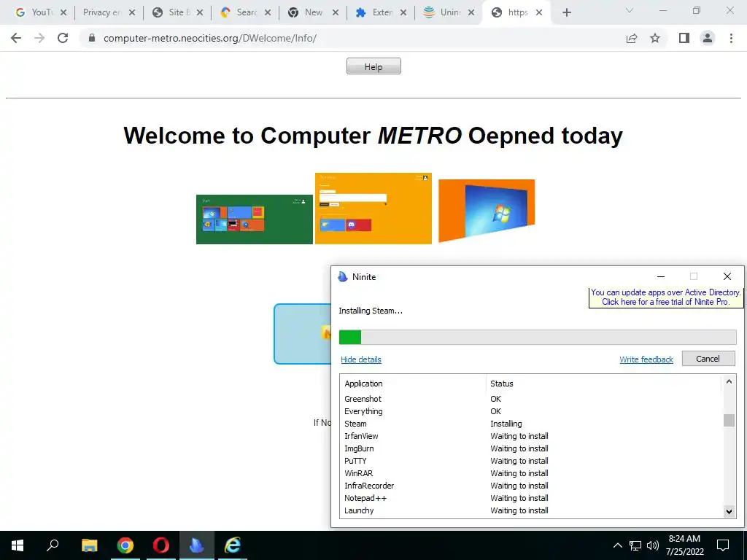Open a new tab with the plus button
Viewport: 747px width, 560px height.
(x=566, y=12)
